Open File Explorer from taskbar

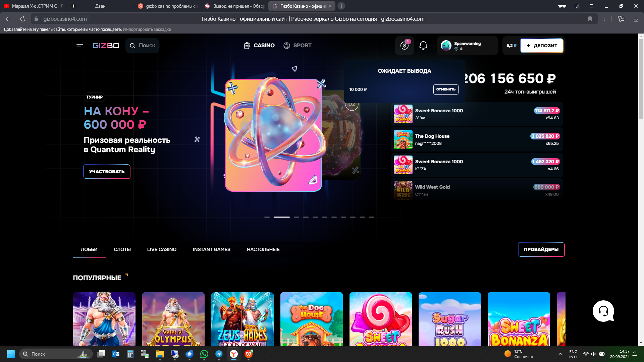160,354
